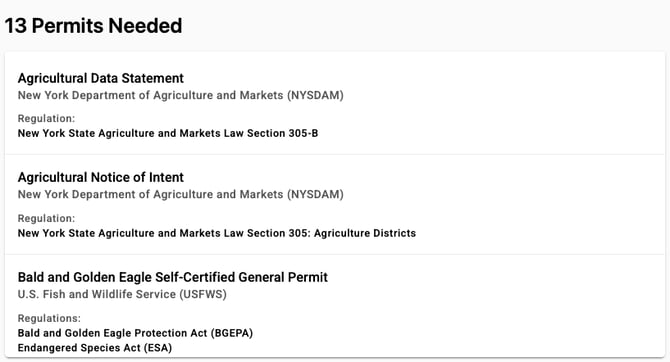This screenshot has height=362, width=670.
Task: Open Section 305: Agriculture Districts regulation
Action: (x=217, y=233)
